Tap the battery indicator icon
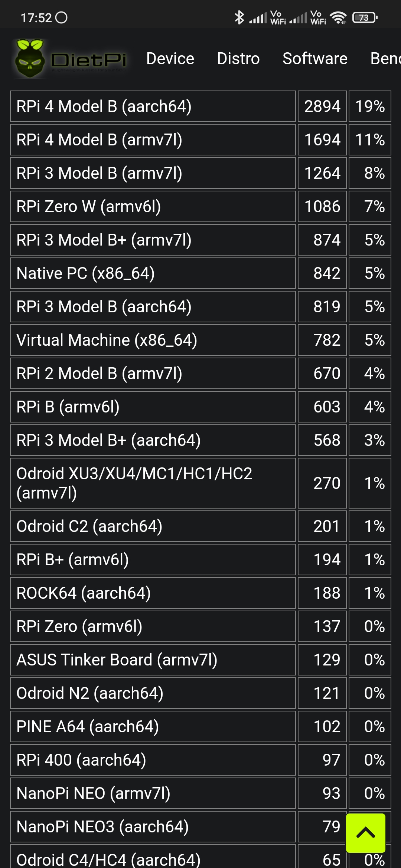The image size is (401, 868). (x=365, y=17)
